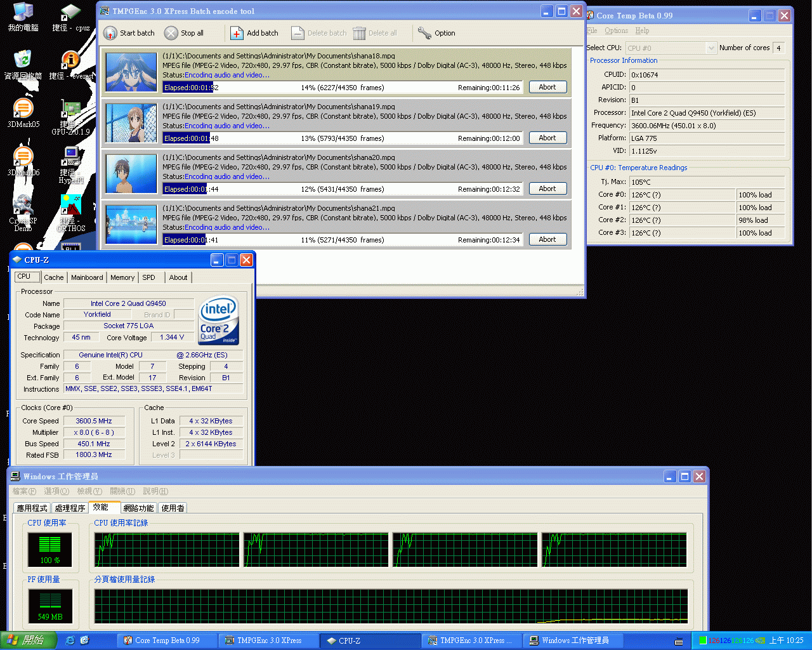The width and height of the screenshot is (812, 650).
Task: Open the GPU-Z 0.1.9 desktop shortcut
Action: pos(70,118)
